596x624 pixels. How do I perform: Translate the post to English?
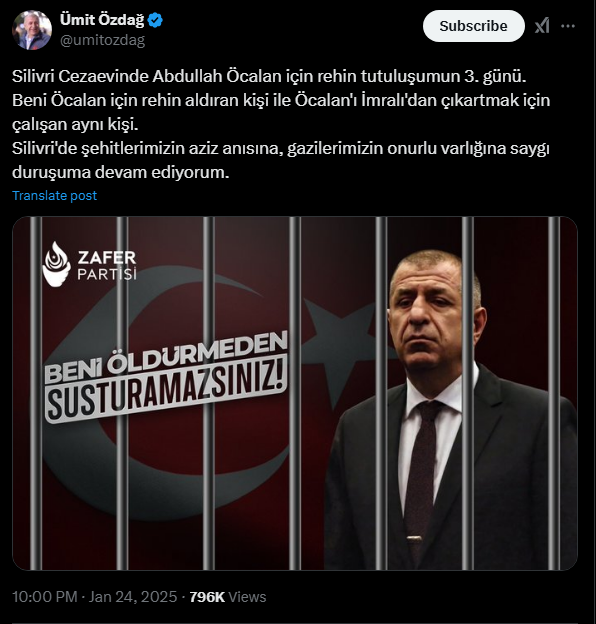point(55,195)
